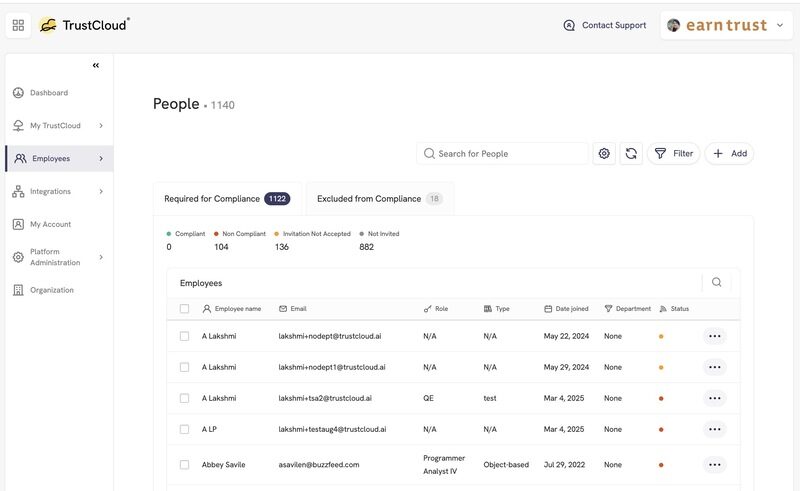Expand the My TrustCloud submenu chevron
Viewport: 800px width, 491px height.
pos(101,126)
